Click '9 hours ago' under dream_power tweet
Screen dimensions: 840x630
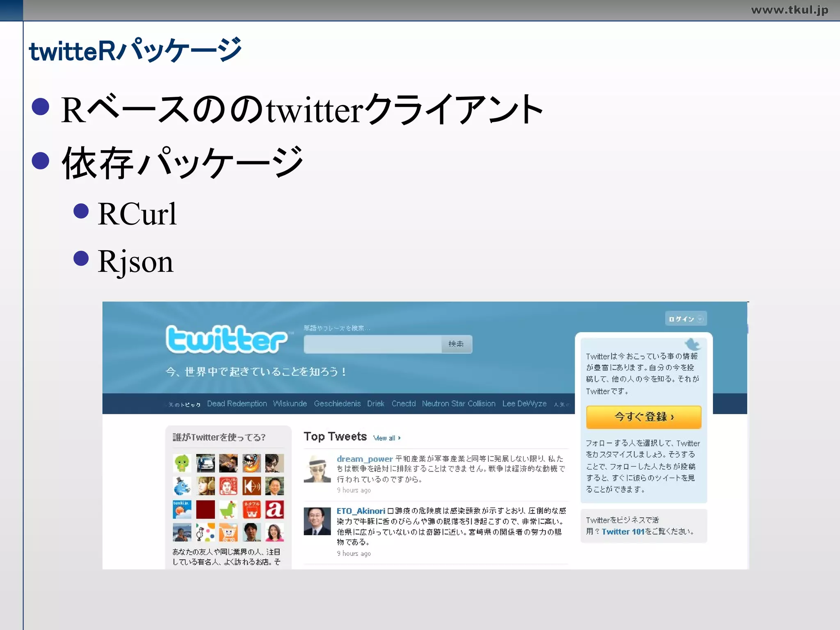coord(354,490)
